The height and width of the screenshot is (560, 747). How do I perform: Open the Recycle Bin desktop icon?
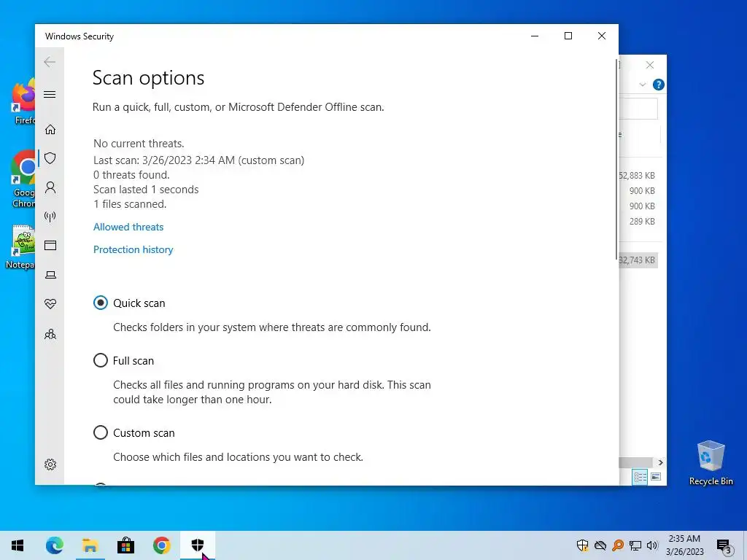tap(711, 463)
